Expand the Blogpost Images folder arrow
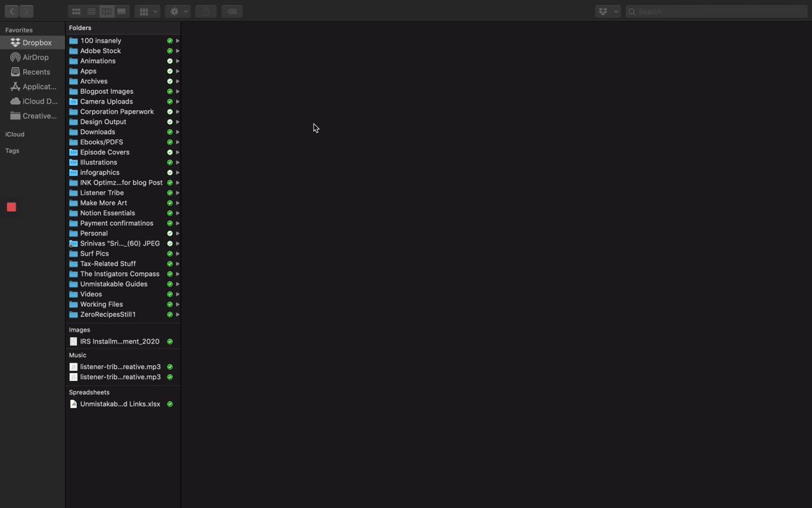Viewport: 812px width, 508px height. coord(178,91)
